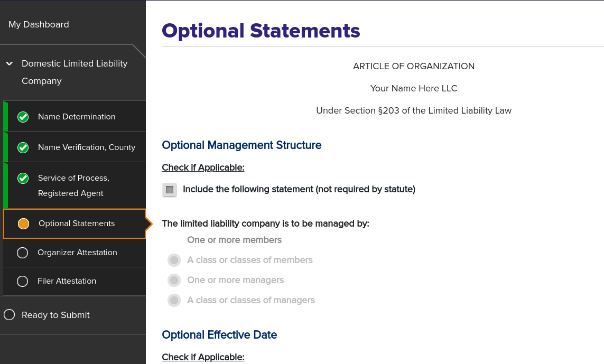Click empty circle icon beside Organizer Attestation

23,253
